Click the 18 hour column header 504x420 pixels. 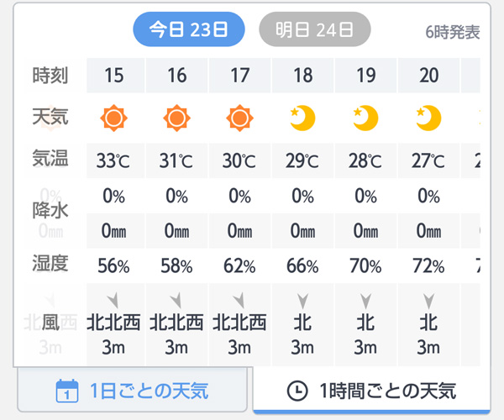[302, 76]
